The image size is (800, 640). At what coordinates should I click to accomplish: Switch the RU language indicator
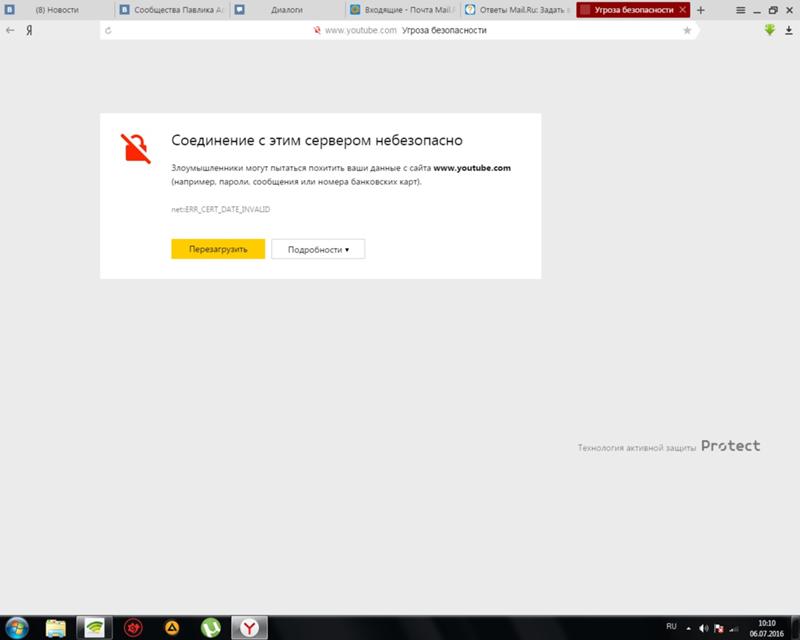[671, 626]
